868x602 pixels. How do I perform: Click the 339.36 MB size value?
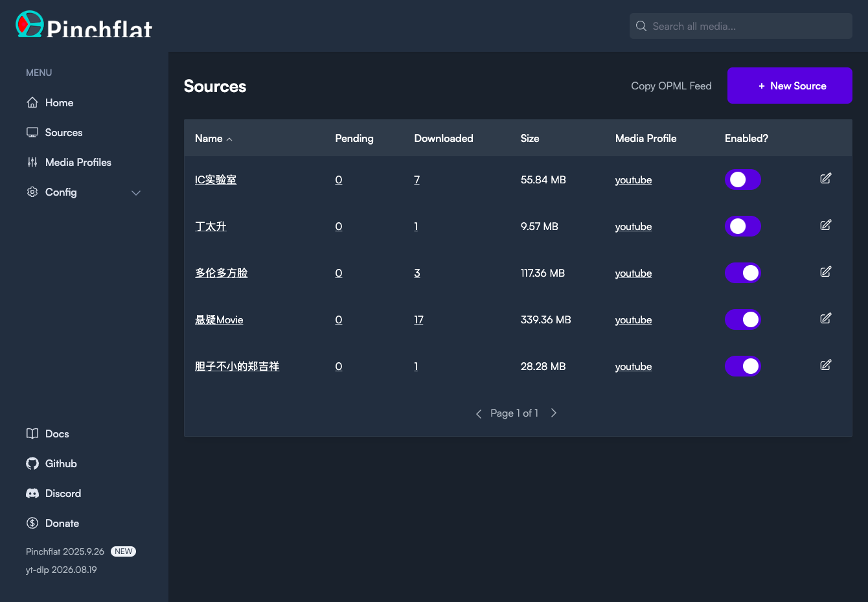tap(546, 319)
